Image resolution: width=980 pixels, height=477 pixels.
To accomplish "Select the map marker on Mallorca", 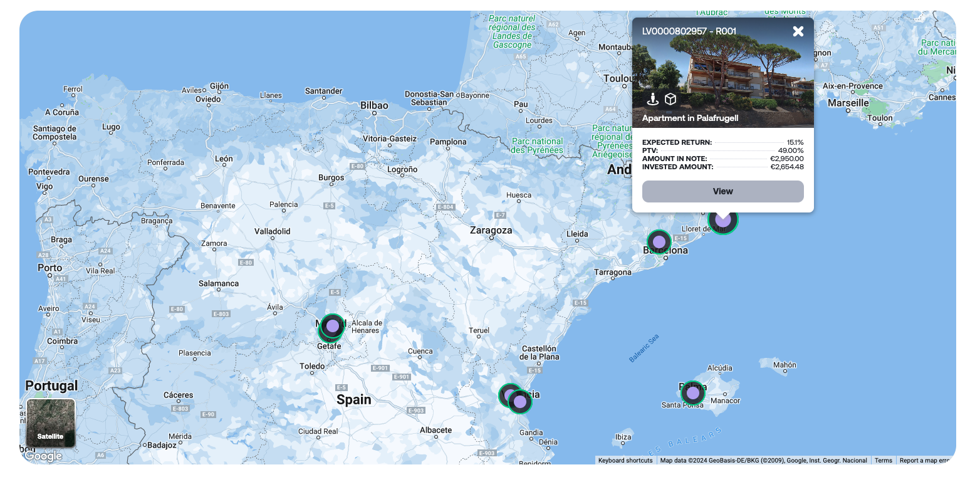I will [692, 393].
